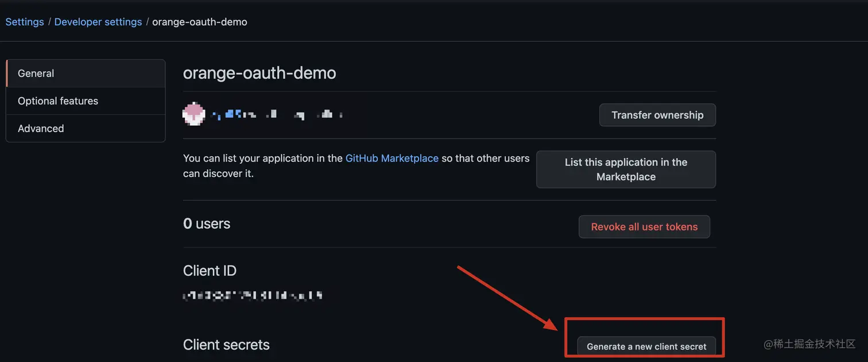
Task: Open the Optional features sidebar tab
Action: (x=86, y=101)
